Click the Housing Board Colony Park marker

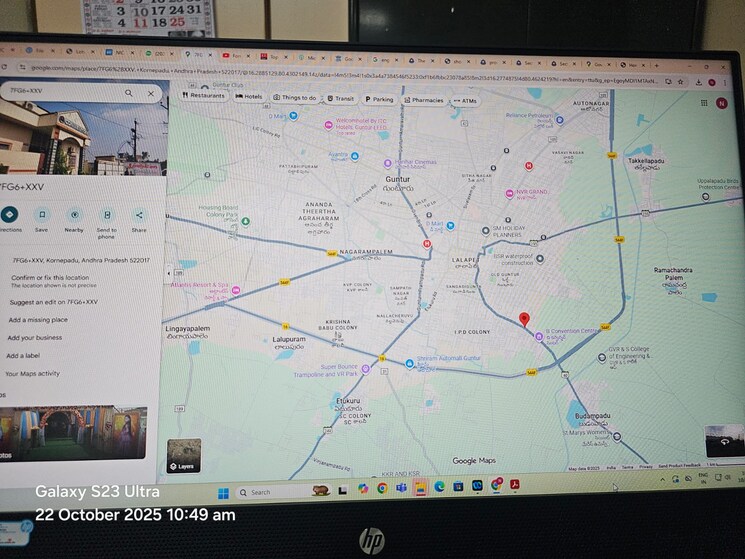[245, 221]
